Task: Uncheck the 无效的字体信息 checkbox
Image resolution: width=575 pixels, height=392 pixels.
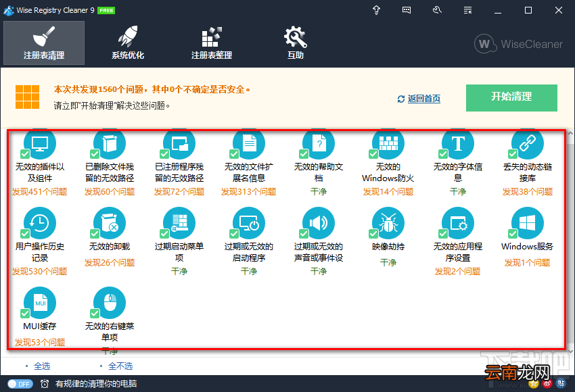Action: [x=443, y=154]
